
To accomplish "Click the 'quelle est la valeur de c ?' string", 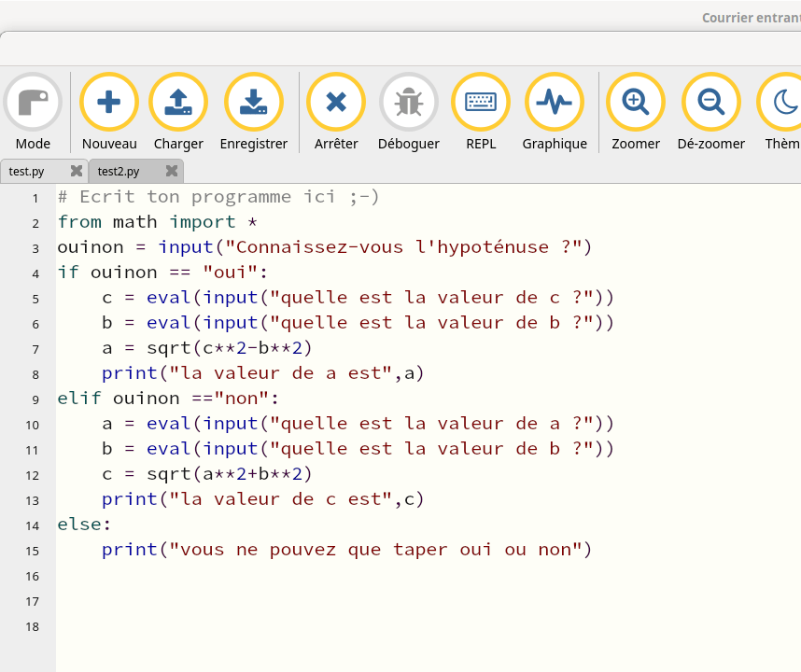I will (431, 298).
